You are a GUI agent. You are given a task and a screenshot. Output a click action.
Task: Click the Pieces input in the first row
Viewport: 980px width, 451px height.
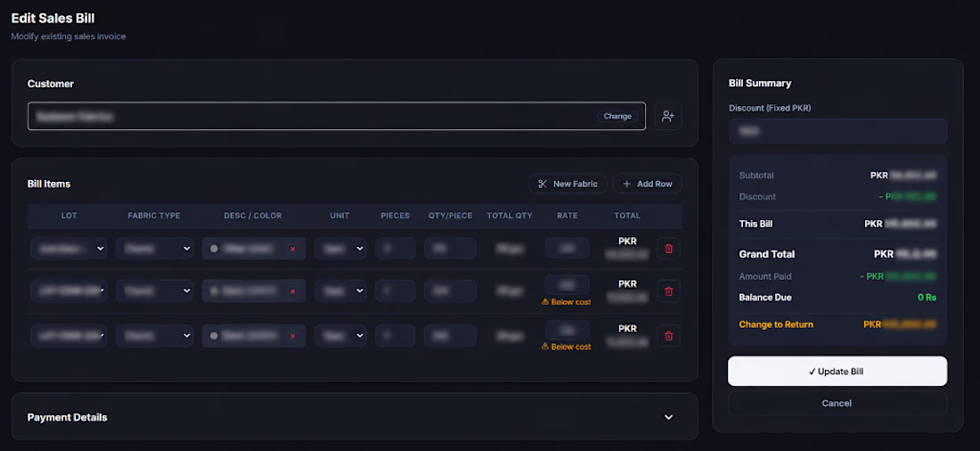(395, 249)
